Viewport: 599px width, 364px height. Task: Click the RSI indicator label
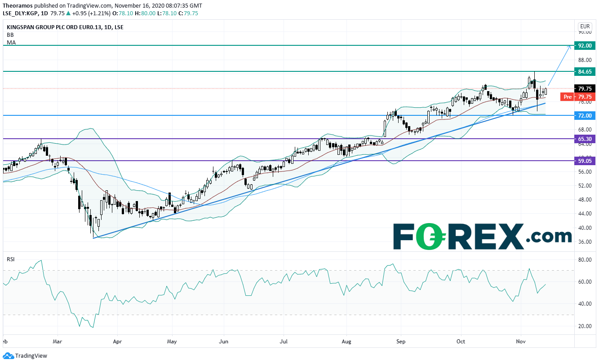pos(10,259)
